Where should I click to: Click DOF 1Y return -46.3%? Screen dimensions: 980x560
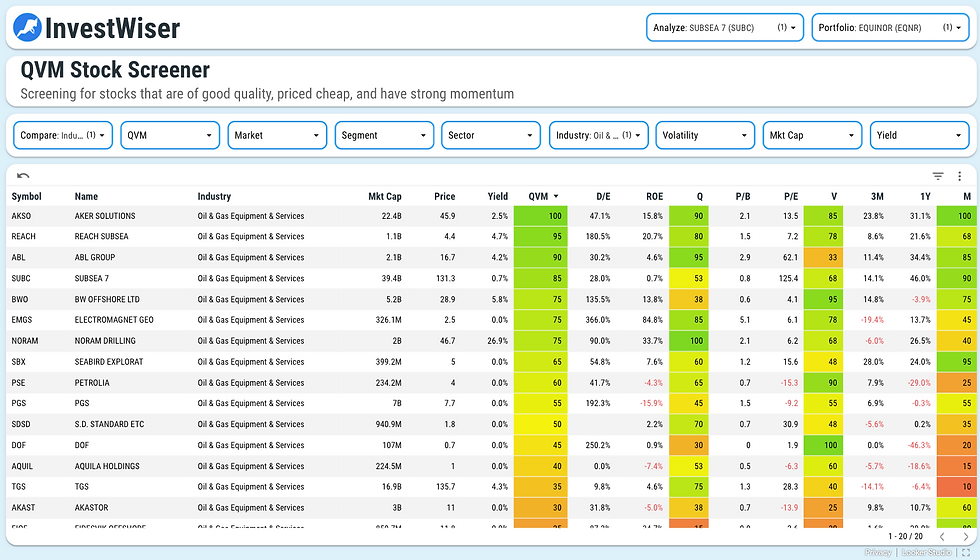[919, 446]
